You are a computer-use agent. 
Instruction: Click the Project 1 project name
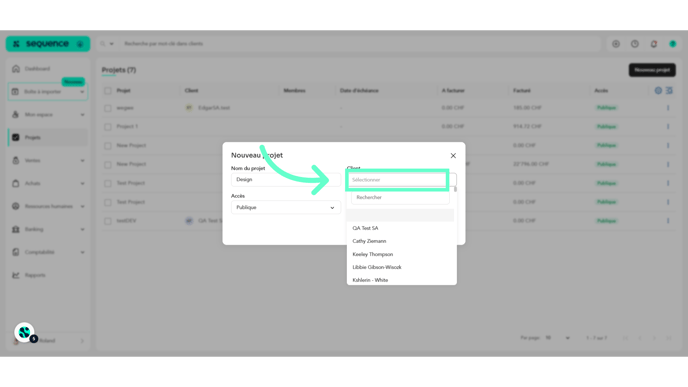127,126
